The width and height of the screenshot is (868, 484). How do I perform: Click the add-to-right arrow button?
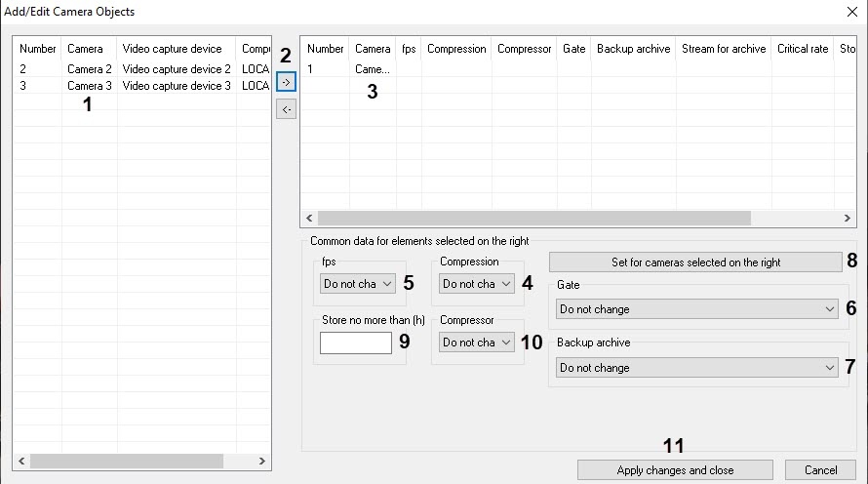pos(286,83)
